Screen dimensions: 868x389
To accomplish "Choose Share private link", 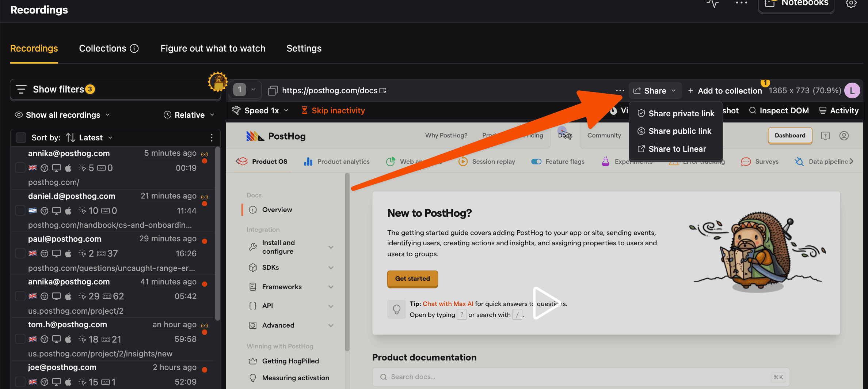I will click(x=676, y=113).
